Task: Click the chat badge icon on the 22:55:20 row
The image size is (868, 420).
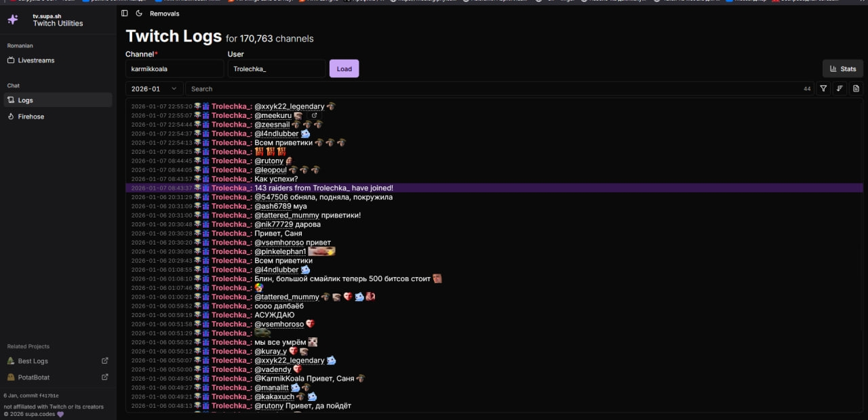Action: tap(197, 106)
